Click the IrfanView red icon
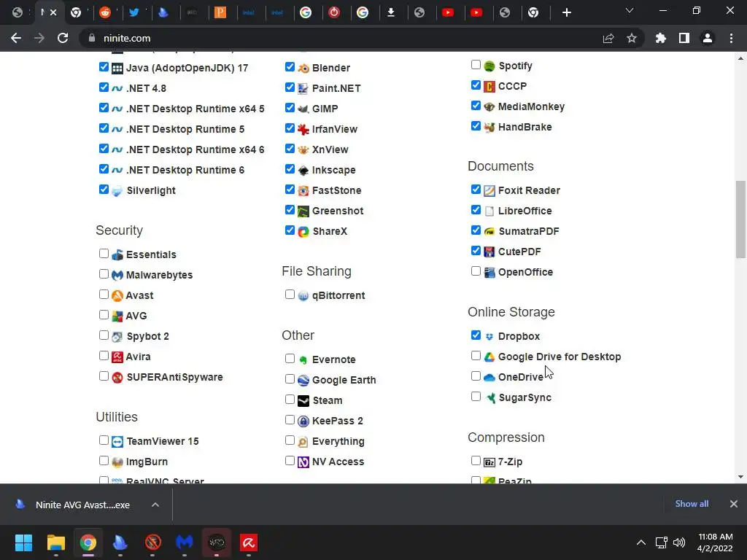 [303, 130]
